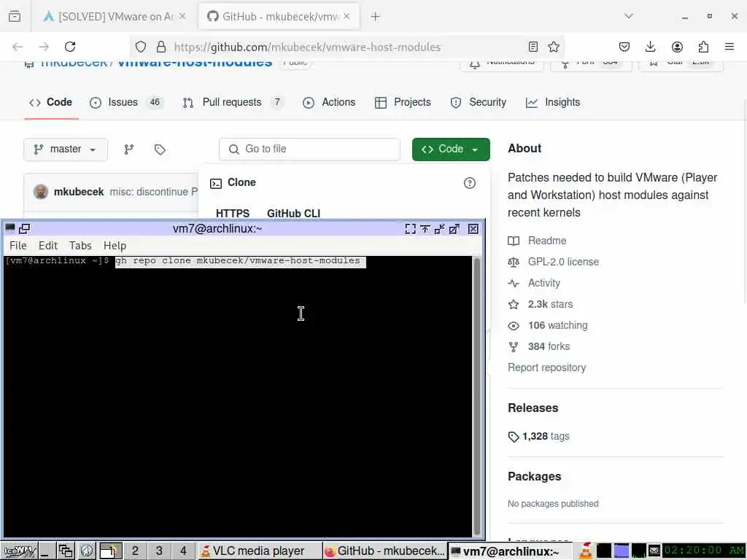Open the Packages heading link
Screen dimensions: 747x560
coord(535,477)
